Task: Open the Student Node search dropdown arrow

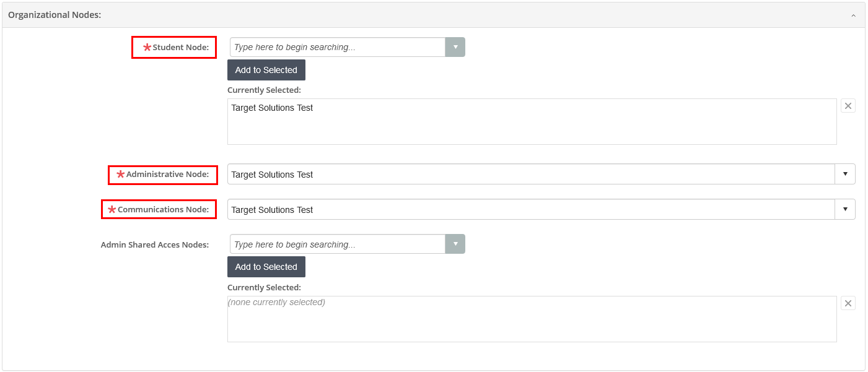Action: point(455,46)
